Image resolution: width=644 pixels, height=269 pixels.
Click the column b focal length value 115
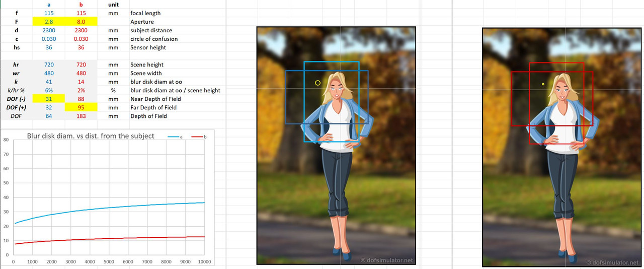point(81,13)
